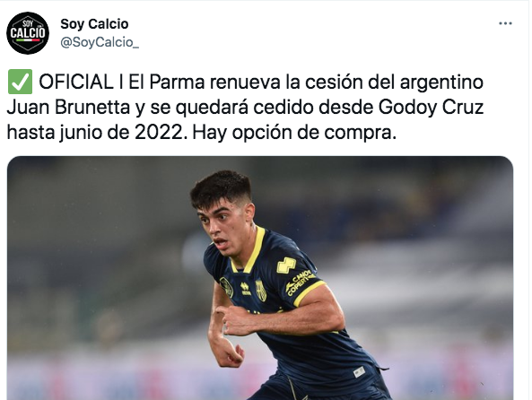532x400 pixels.
Task: Click the Erreà logo on the shirt
Action: (x=246, y=289)
